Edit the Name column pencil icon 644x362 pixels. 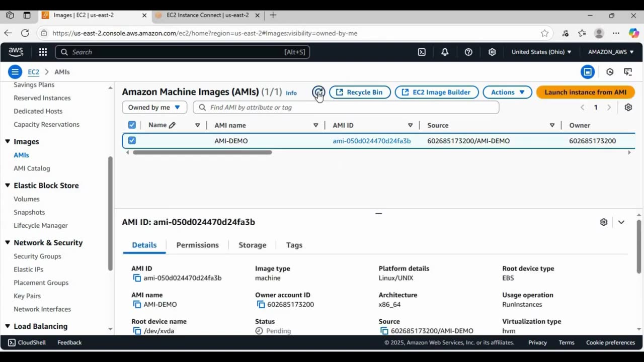172,125
